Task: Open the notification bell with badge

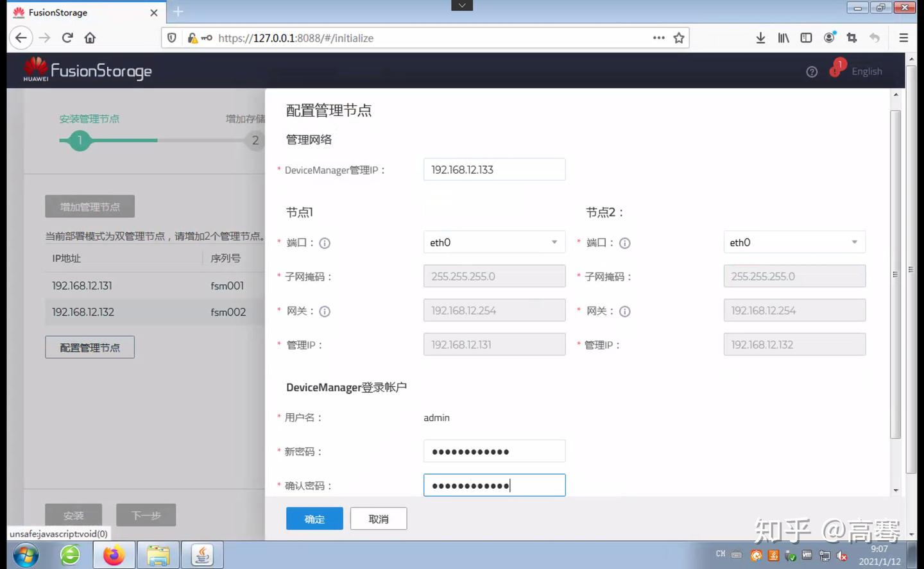Action: pyautogui.click(x=835, y=71)
